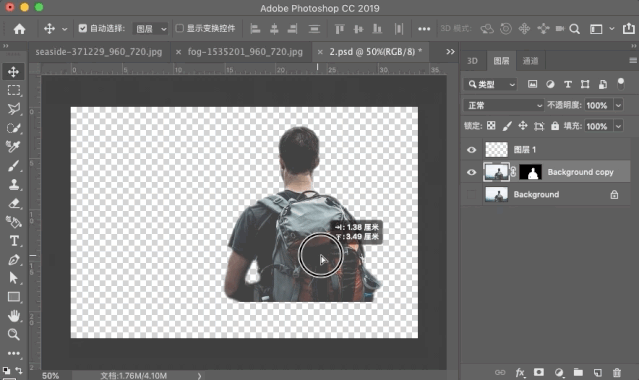Align right edges in options bar
The height and width of the screenshot is (380, 639).
click(x=293, y=29)
